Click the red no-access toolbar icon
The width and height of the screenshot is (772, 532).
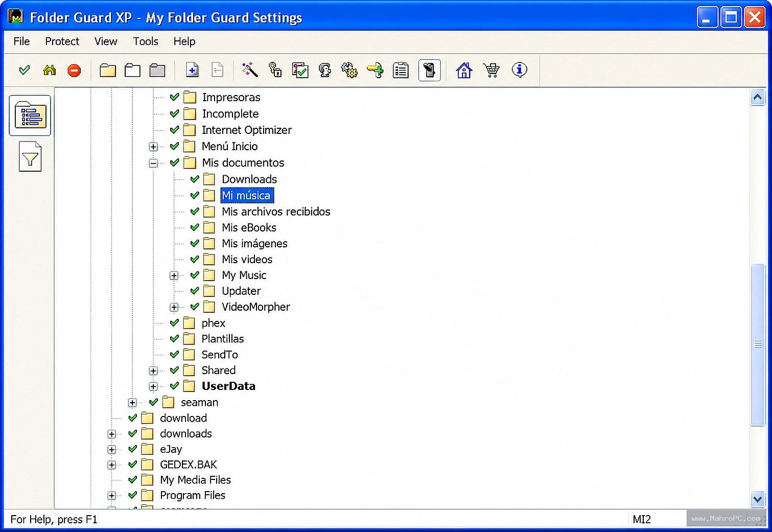(74, 70)
